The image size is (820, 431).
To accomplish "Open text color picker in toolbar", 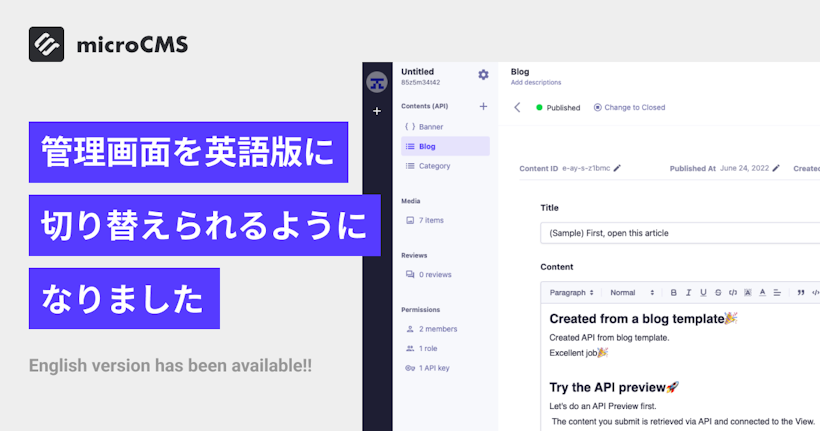I will (762, 293).
